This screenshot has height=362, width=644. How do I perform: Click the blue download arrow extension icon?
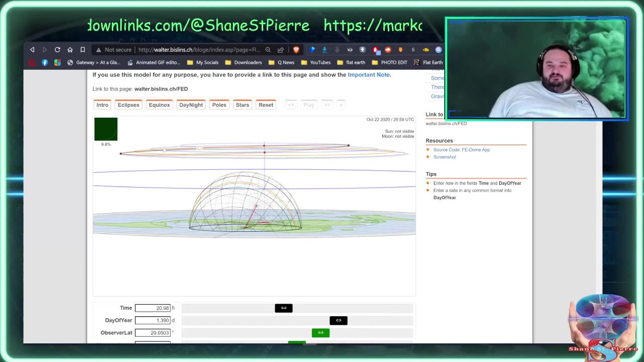pyautogui.click(x=325, y=50)
